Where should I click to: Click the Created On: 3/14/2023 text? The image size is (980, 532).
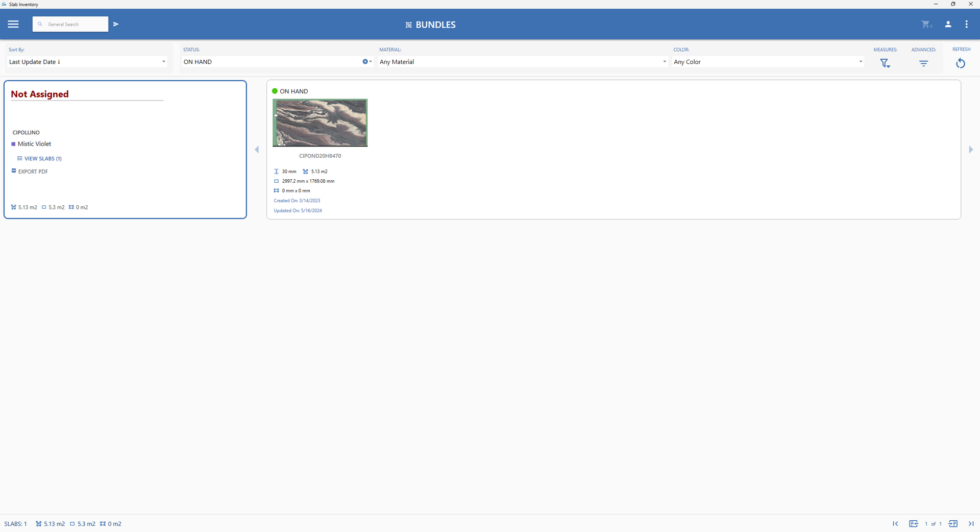297,201
